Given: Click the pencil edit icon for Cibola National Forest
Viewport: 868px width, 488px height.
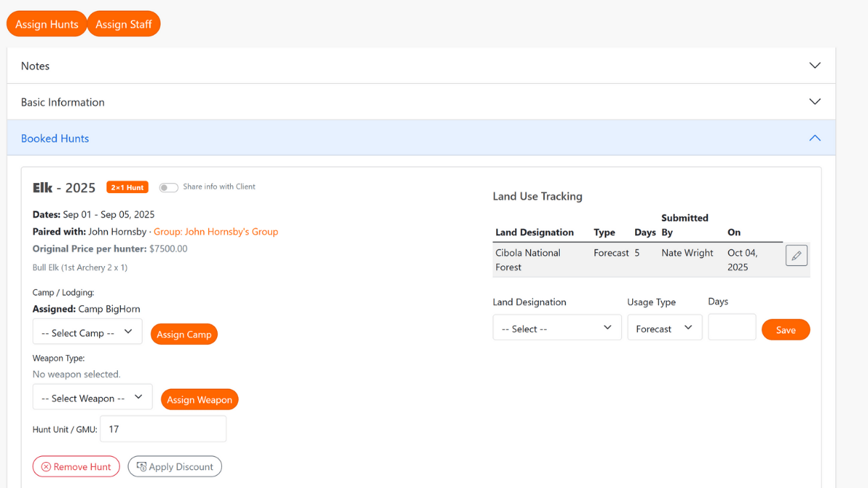Looking at the screenshot, I should pos(796,256).
